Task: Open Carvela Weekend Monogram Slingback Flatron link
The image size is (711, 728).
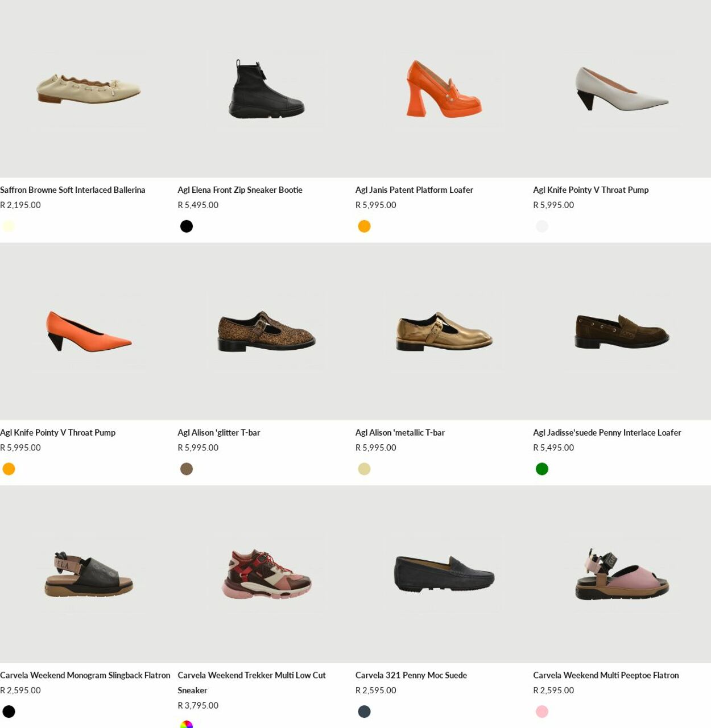Action: 85,676
